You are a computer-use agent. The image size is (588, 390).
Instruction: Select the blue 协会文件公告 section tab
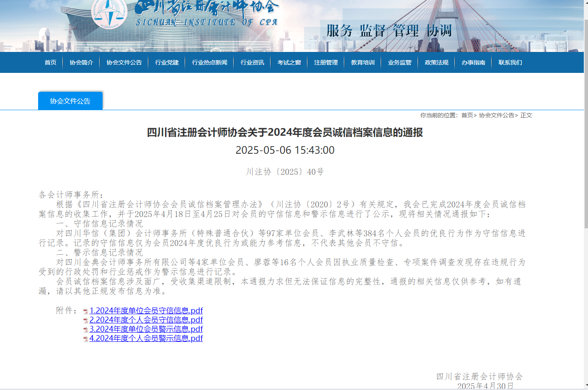pyautogui.click(x=70, y=101)
